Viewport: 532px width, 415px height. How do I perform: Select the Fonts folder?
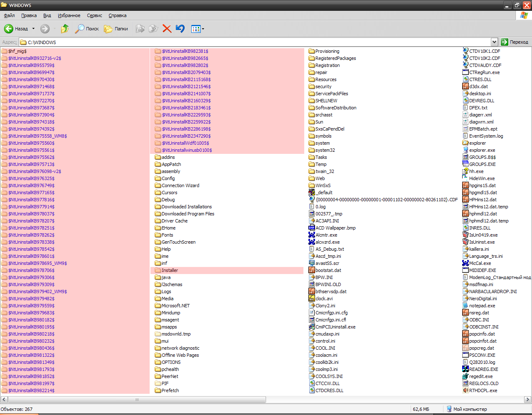pyautogui.click(x=164, y=235)
